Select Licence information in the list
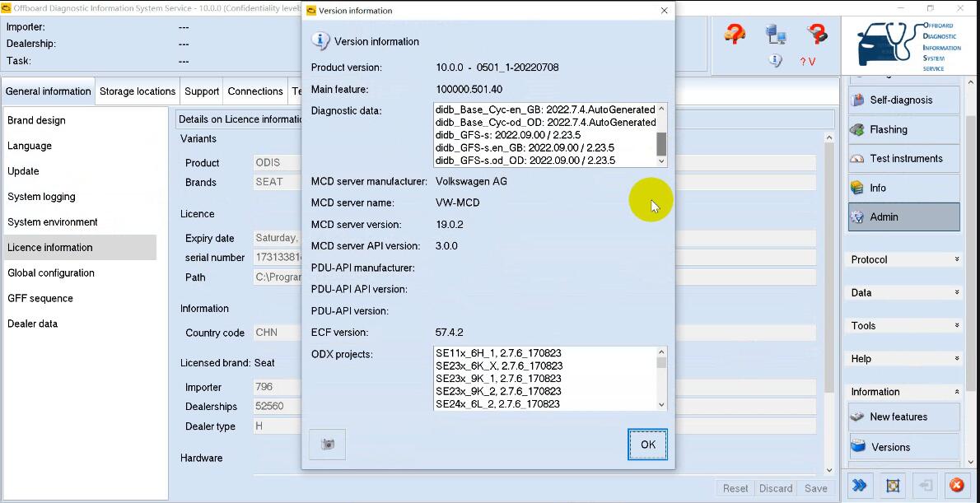 (80, 248)
